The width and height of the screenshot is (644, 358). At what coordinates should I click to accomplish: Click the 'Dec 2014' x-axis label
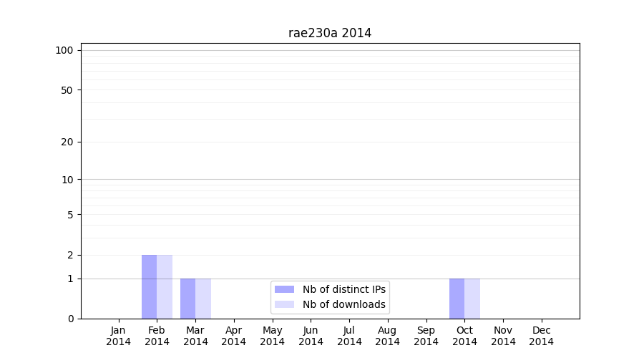click(x=542, y=336)
